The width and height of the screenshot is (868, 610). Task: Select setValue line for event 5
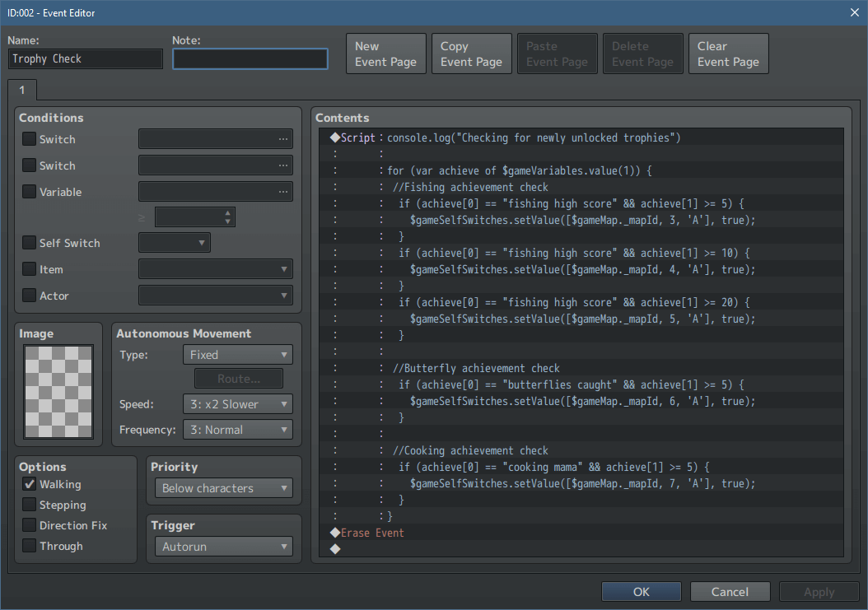pos(581,319)
